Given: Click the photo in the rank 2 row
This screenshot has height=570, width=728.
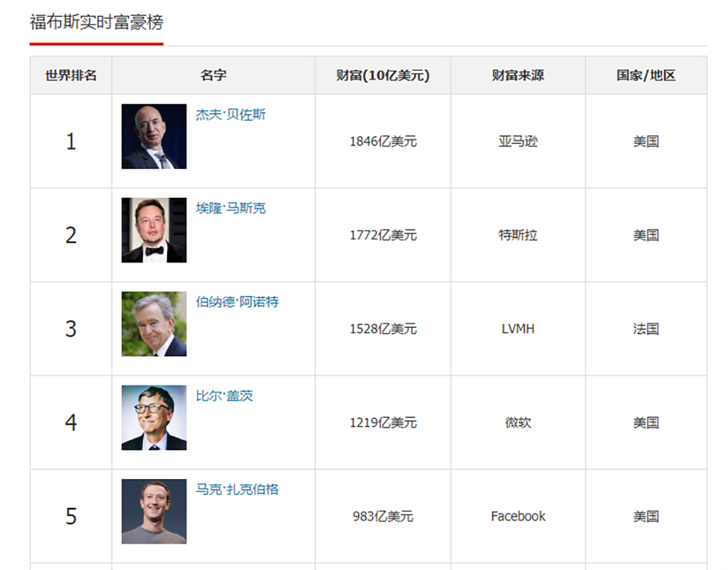Looking at the screenshot, I should click(154, 230).
